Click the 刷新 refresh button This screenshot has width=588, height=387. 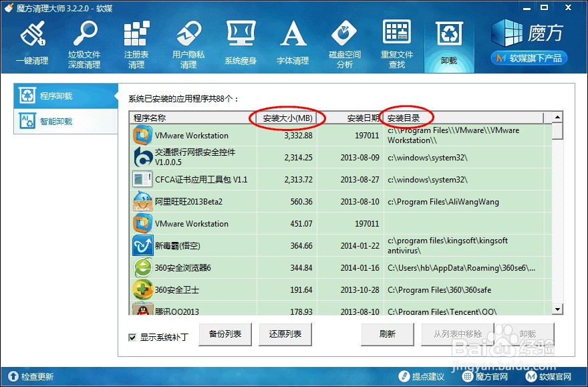pyautogui.click(x=388, y=334)
